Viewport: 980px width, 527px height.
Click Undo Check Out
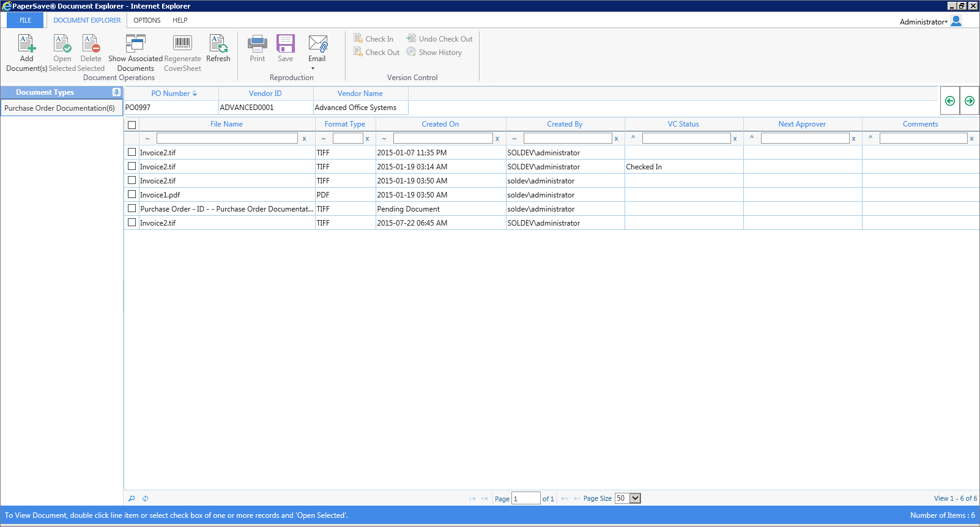439,39
